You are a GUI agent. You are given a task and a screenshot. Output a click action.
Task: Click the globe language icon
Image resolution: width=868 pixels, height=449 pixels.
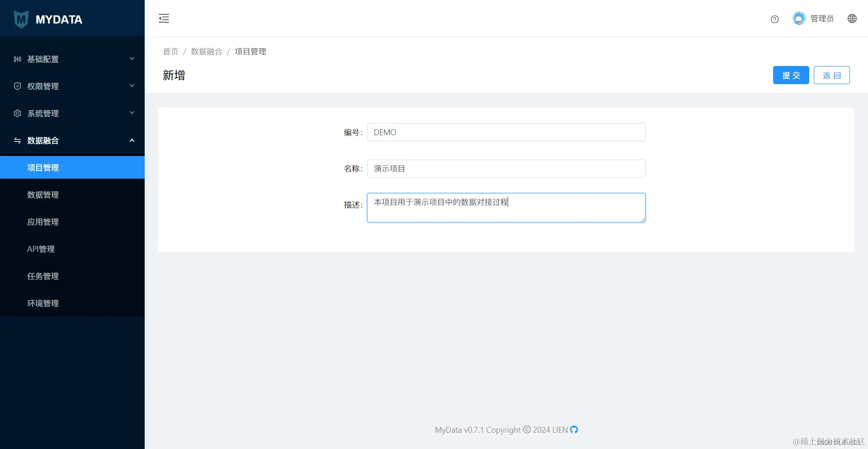click(x=852, y=19)
